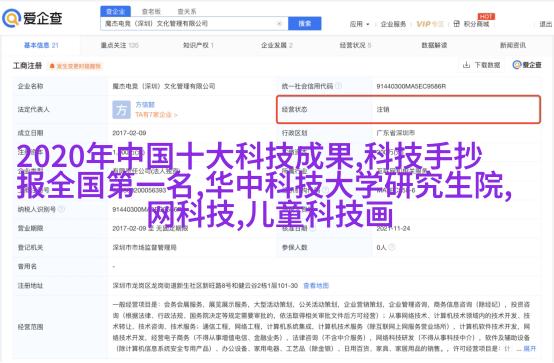Open the TA有7家企业 link
Viewport: 554px width, 363px height.
[156, 115]
